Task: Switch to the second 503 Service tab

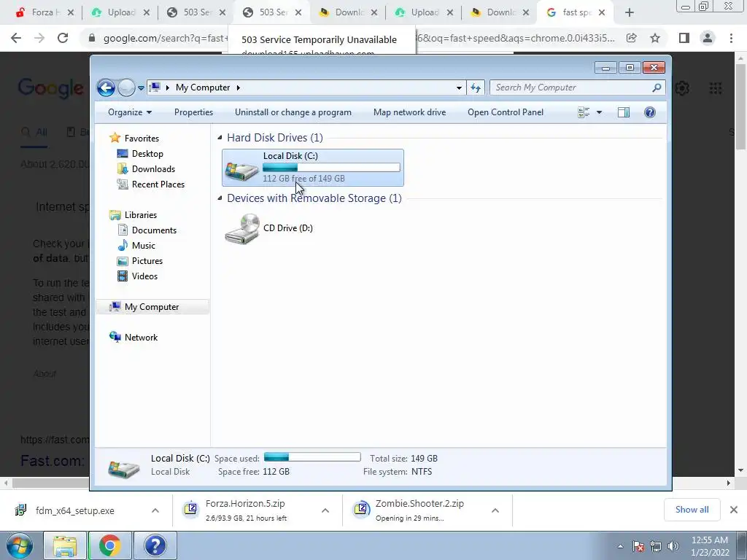Action: point(273,12)
